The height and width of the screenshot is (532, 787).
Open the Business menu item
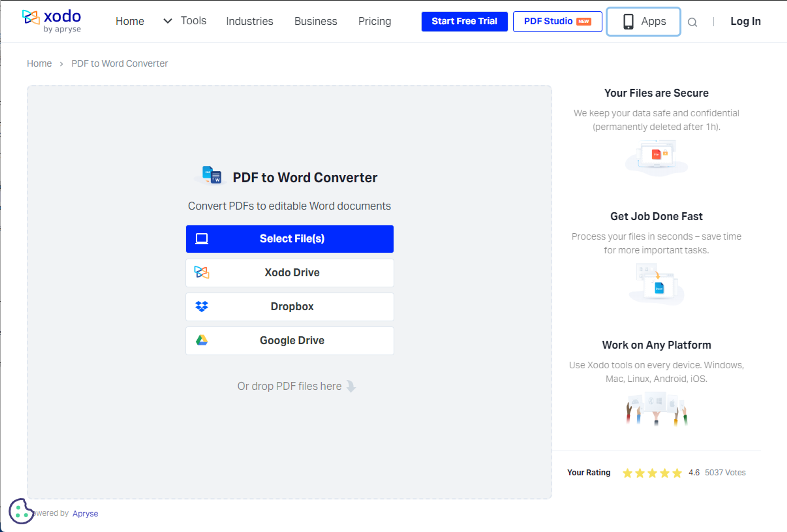coord(316,21)
